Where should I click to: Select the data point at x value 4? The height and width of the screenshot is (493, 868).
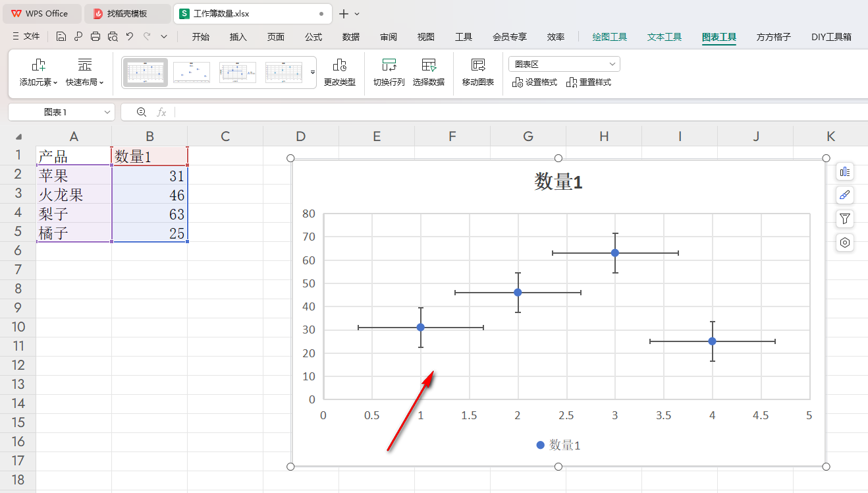tap(712, 341)
